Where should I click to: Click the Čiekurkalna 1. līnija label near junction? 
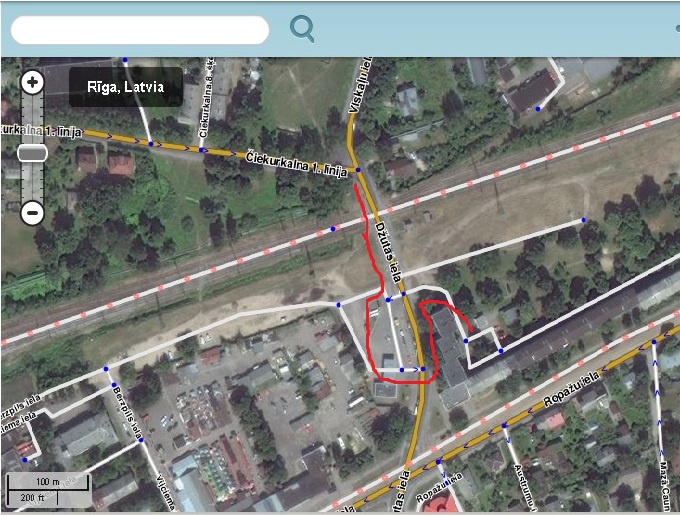coord(297,163)
